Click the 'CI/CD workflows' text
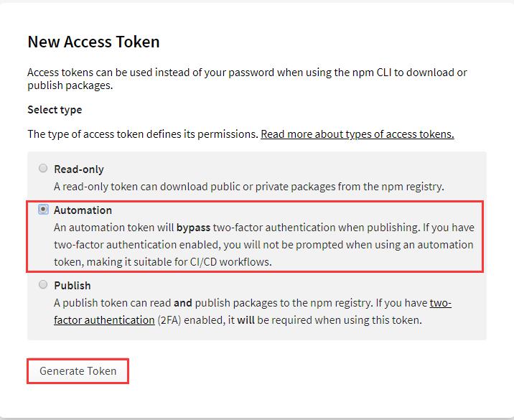Image resolution: width=514 pixels, height=420 pixels. (x=243, y=262)
